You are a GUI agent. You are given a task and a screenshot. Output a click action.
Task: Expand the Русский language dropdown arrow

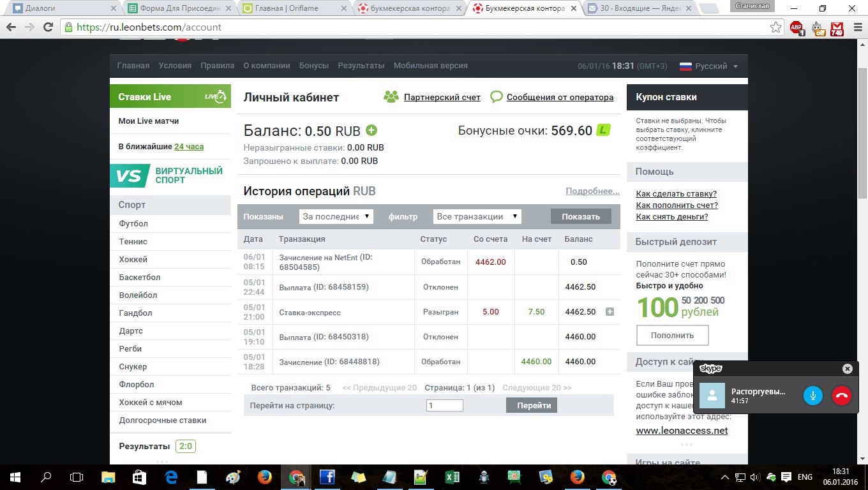(735, 66)
